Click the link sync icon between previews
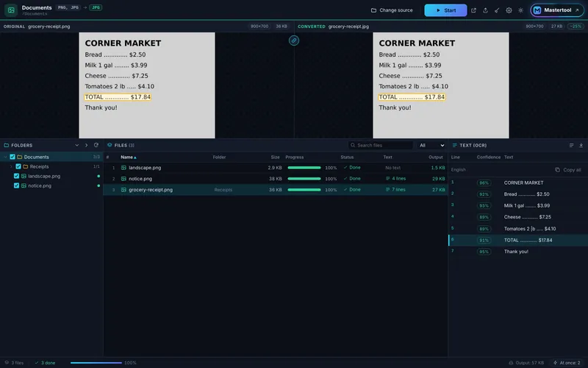The width and height of the screenshot is (588, 368). coord(294,40)
